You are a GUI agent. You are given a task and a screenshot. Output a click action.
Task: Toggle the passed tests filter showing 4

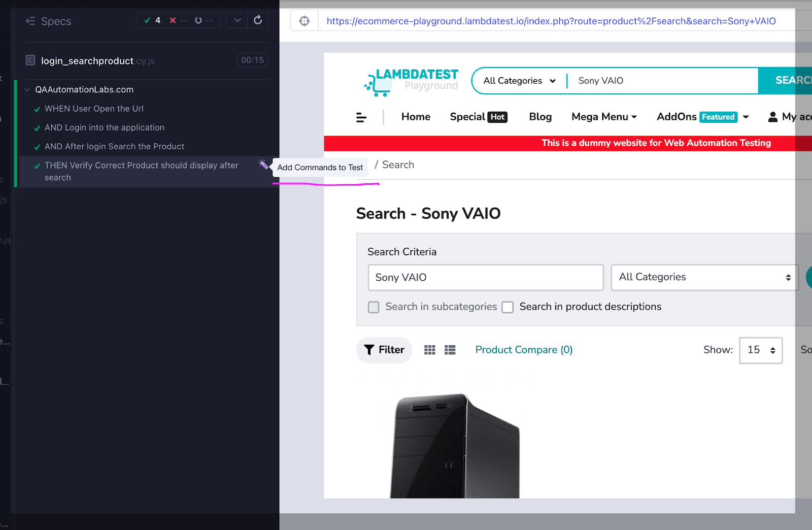152,20
